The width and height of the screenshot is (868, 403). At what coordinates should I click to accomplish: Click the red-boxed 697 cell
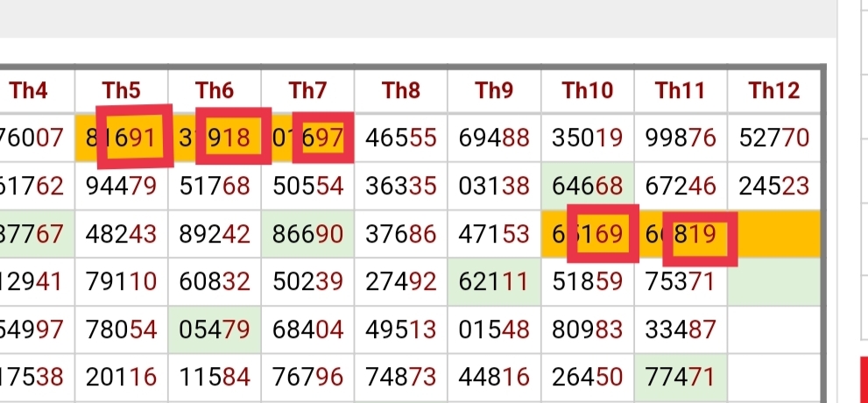tap(322, 138)
